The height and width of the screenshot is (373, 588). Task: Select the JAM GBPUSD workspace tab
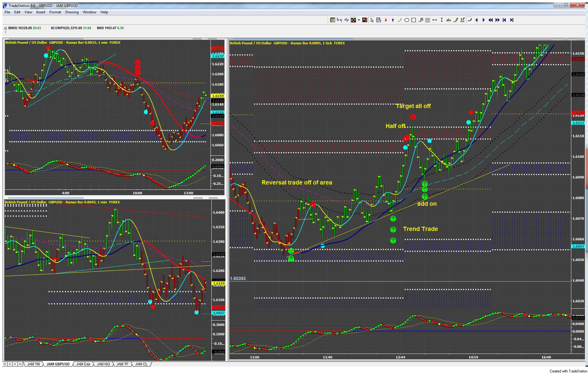click(x=58, y=364)
